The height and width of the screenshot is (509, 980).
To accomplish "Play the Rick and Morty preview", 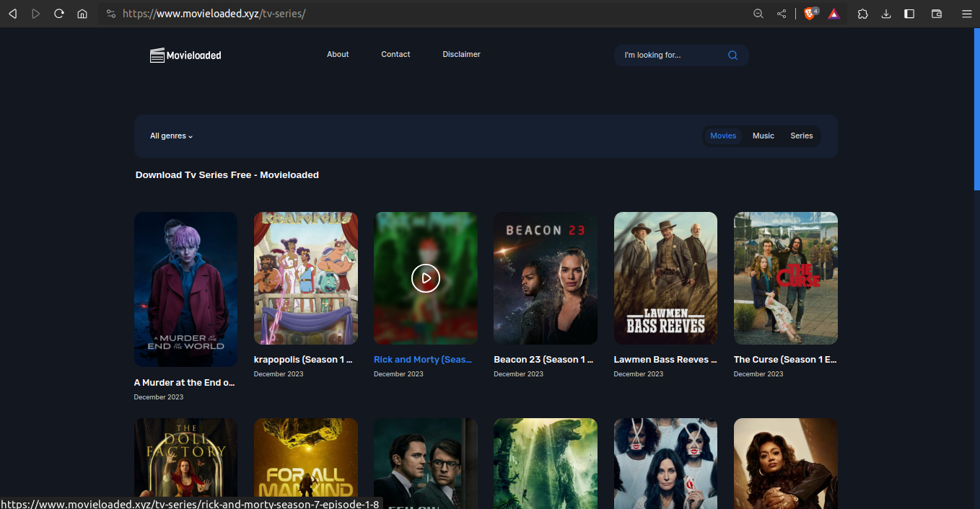I will click(x=425, y=278).
